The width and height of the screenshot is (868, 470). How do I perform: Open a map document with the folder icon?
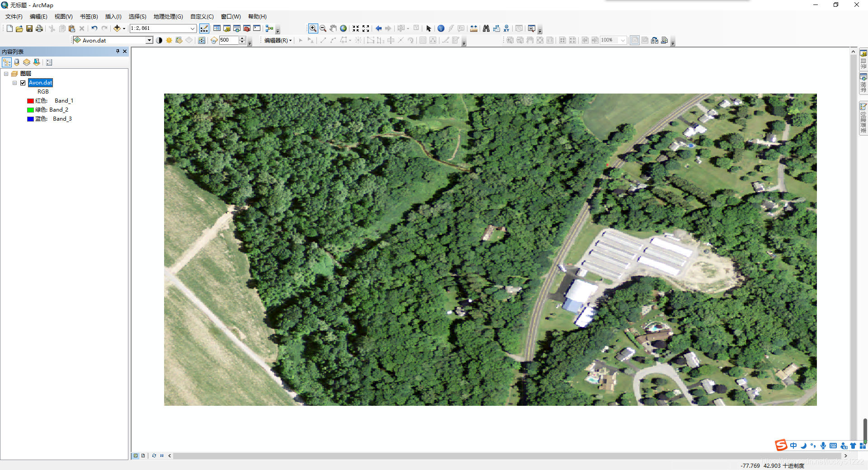(x=19, y=28)
